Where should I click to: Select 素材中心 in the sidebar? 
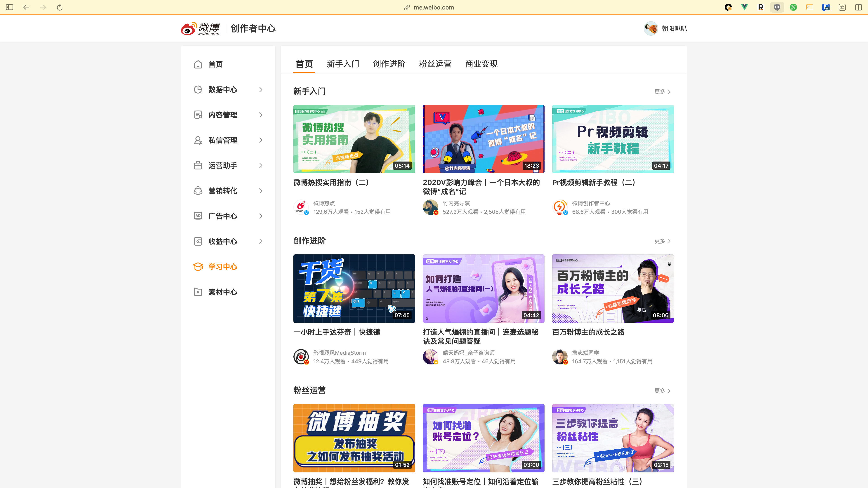[228, 292]
